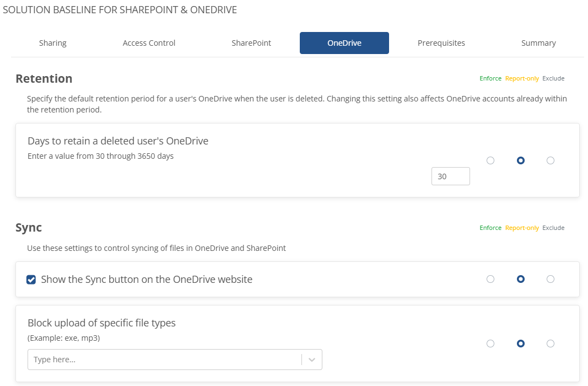Set Retention section to Exclude
Image resolution: width=588 pixels, height=386 pixels.
pyautogui.click(x=553, y=78)
